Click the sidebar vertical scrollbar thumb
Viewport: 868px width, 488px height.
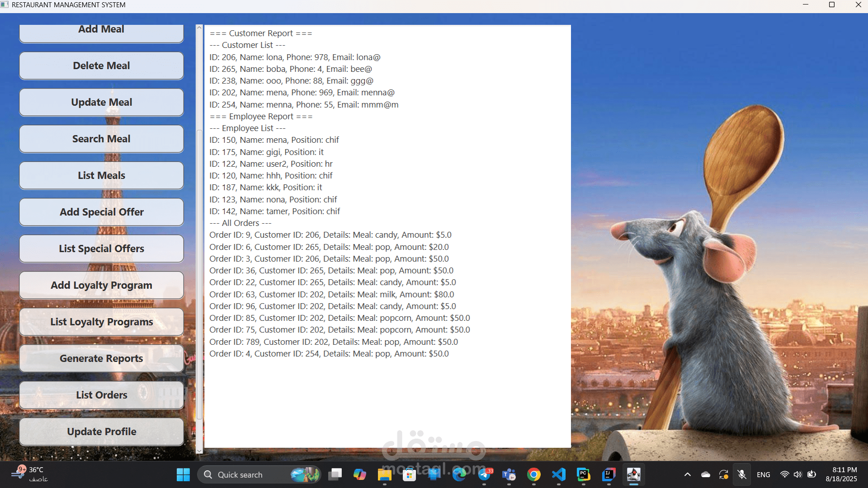pos(199,275)
